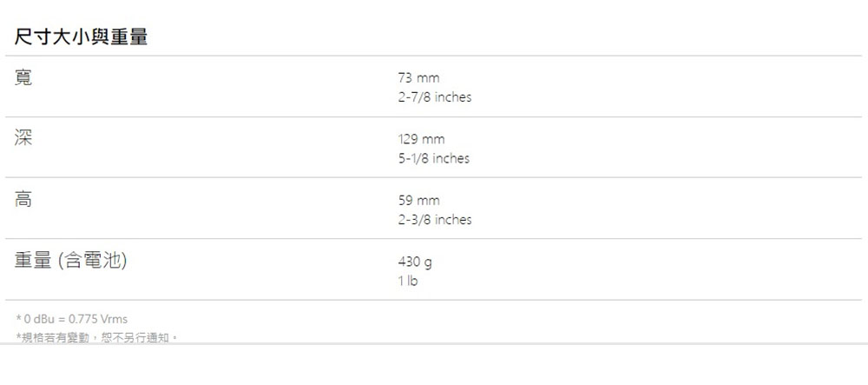Click the 含電池 text in parentheses
This screenshot has width=868, height=385.
pos(93,261)
